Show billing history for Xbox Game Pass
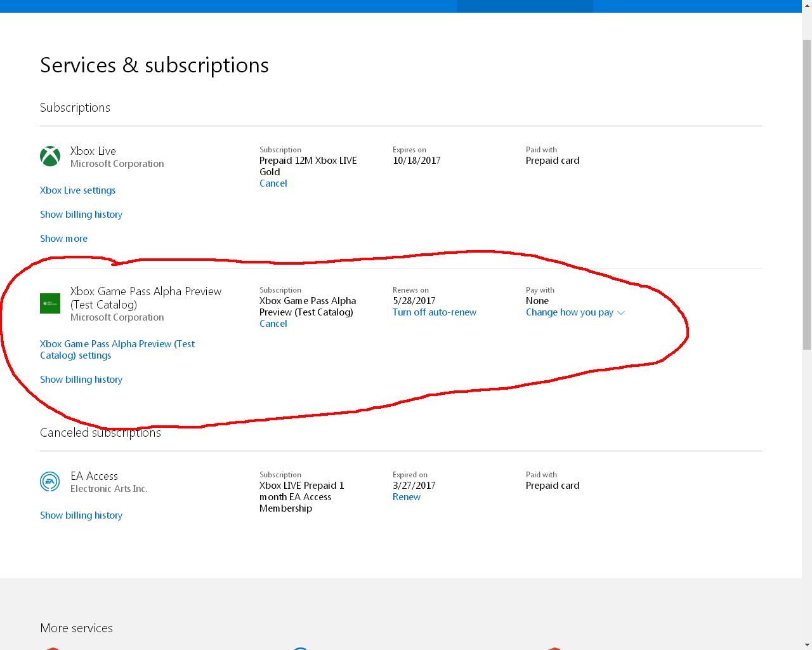 81,380
